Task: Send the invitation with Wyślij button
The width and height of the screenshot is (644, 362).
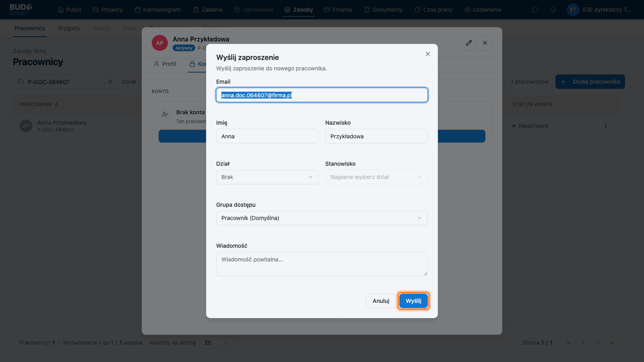Action: (x=413, y=301)
